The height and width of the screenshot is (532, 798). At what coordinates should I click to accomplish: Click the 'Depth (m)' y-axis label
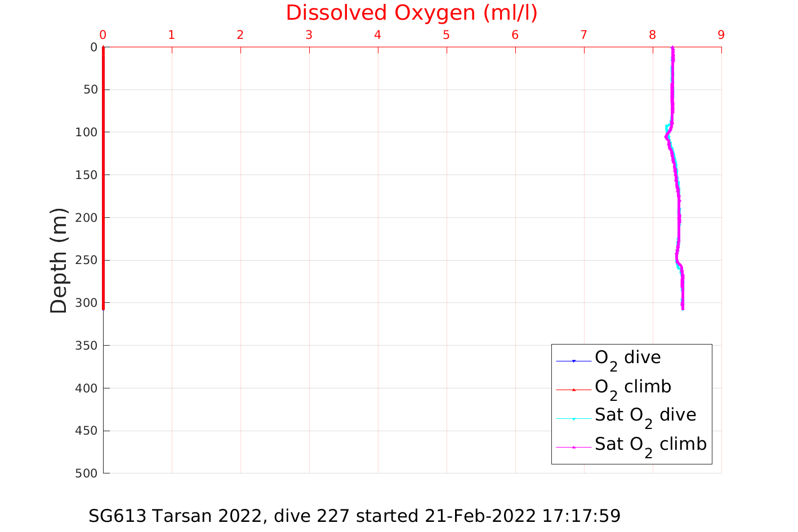coord(59,260)
